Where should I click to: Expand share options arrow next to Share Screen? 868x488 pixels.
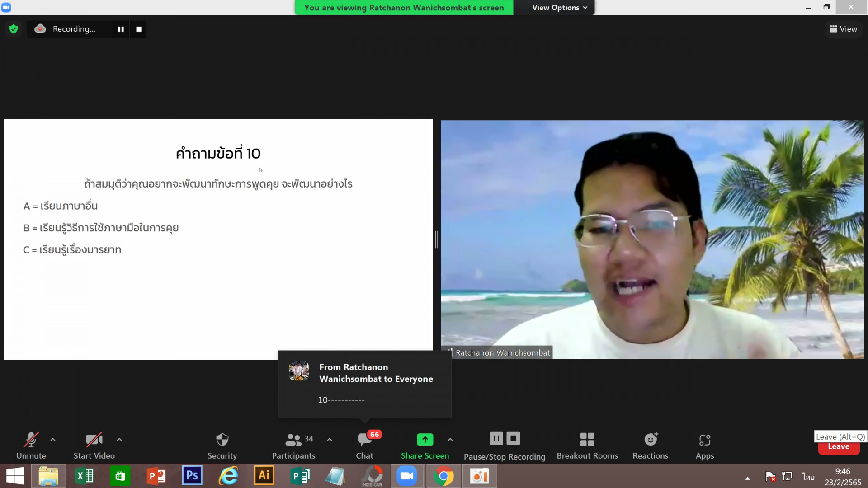click(450, 439)
